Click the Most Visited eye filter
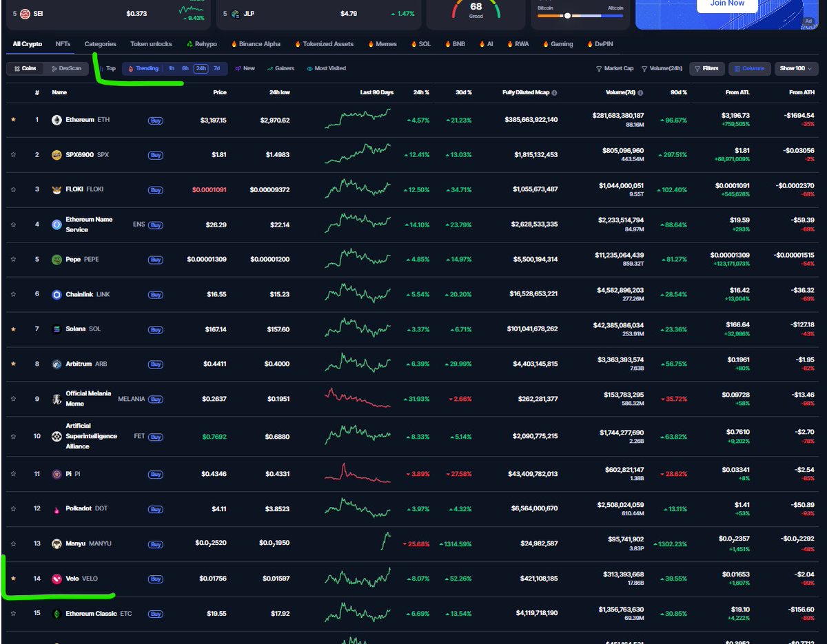The height and width of the screenshot is (644, 827). pos(326,68)
